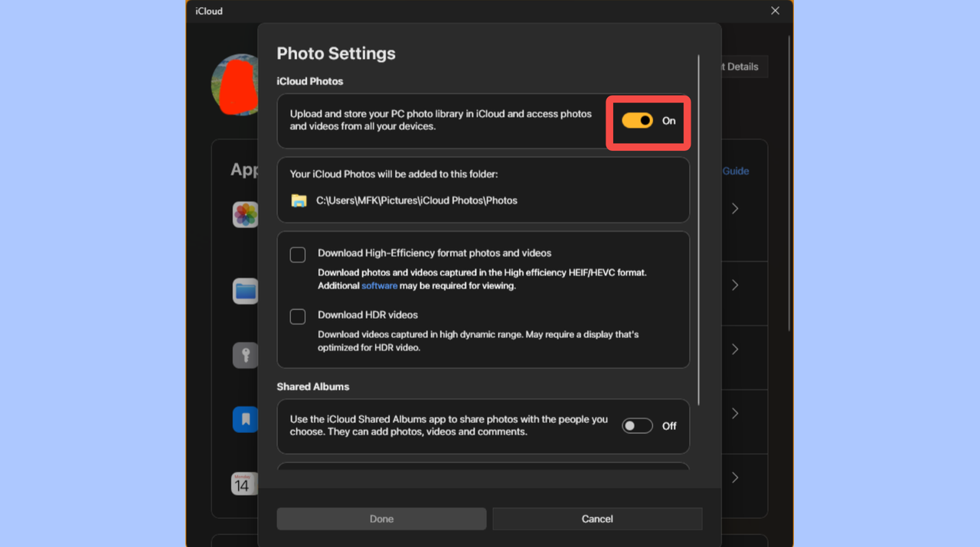This screenshot has width=980, height=547.
Task: Click the Calendar icon showing 14
Action: pyautogui.click(x=243, y=484)
